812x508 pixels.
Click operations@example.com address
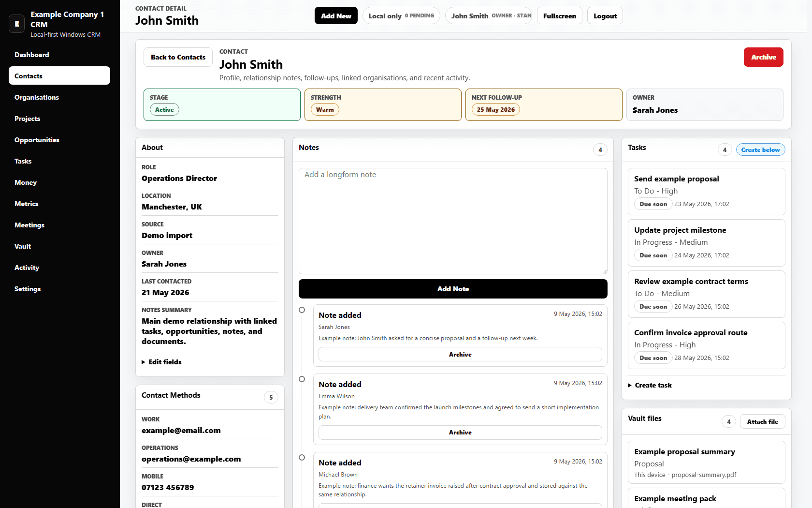click(x=191, y=459)
